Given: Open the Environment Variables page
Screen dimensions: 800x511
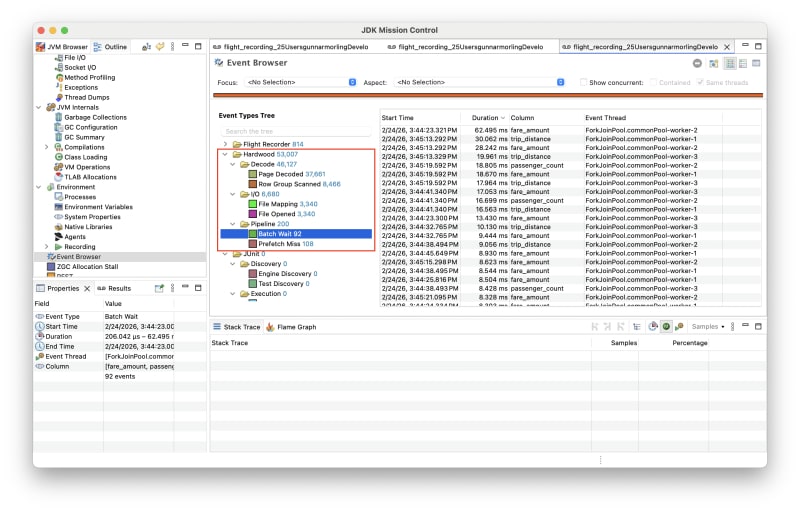Looking at the screenshot, I should pyautogui.click(x=98, y=207).
